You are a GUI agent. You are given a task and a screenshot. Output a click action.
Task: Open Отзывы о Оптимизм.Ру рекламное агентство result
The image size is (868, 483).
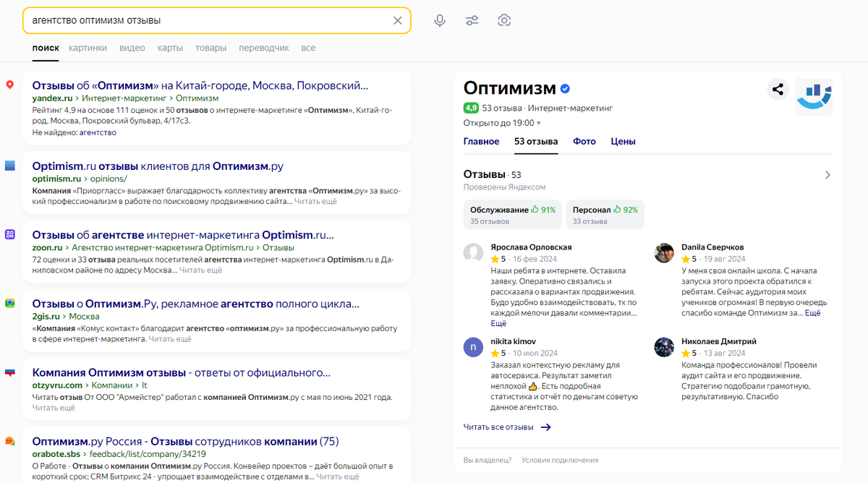(x=195, y=304)
